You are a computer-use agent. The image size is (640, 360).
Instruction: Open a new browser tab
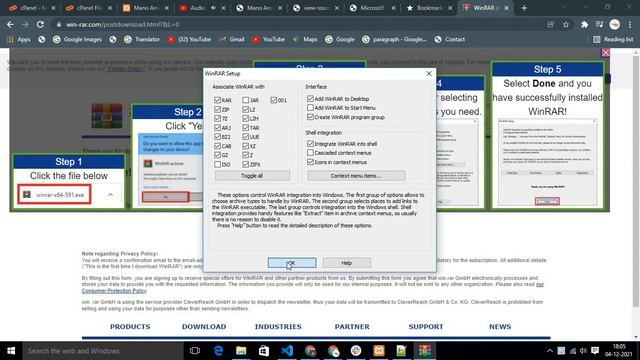tap(524, 8)
